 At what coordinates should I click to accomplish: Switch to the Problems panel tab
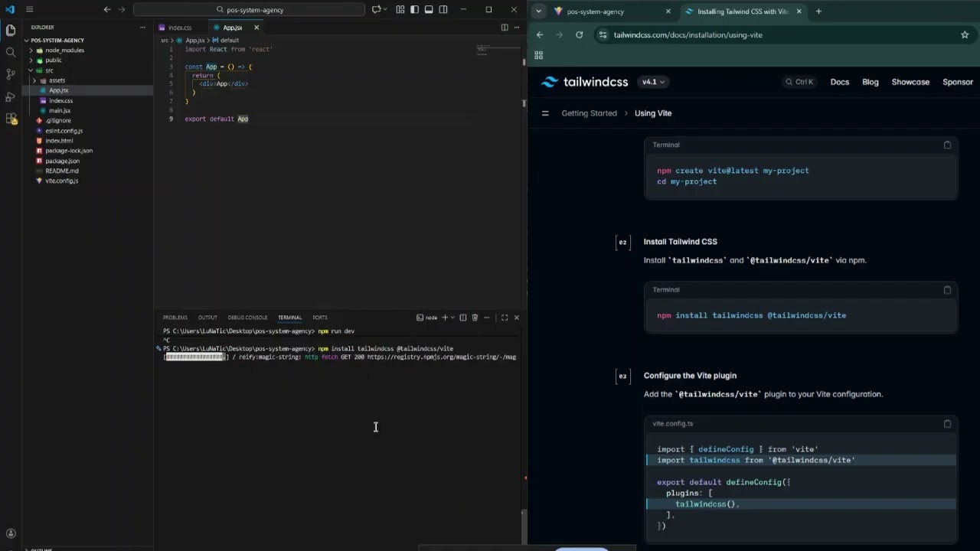coord(175,318)
